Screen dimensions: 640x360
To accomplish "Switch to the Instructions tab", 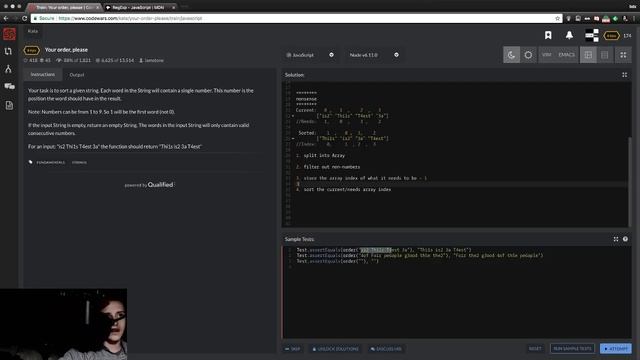I will click(42, 74).
